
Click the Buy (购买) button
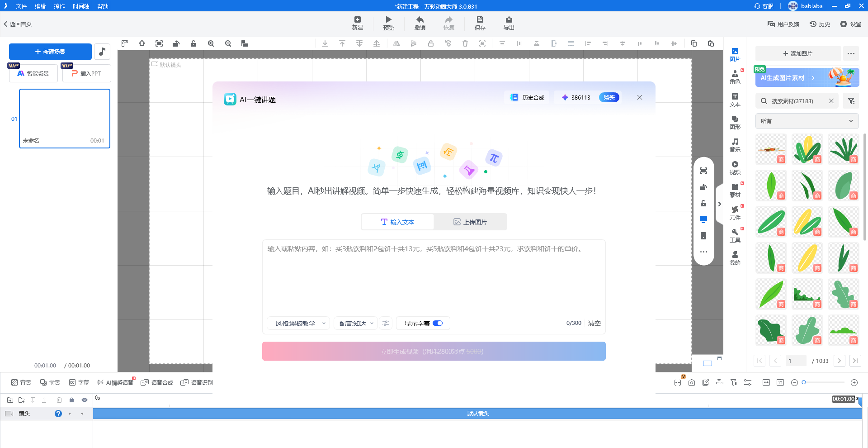609,97
